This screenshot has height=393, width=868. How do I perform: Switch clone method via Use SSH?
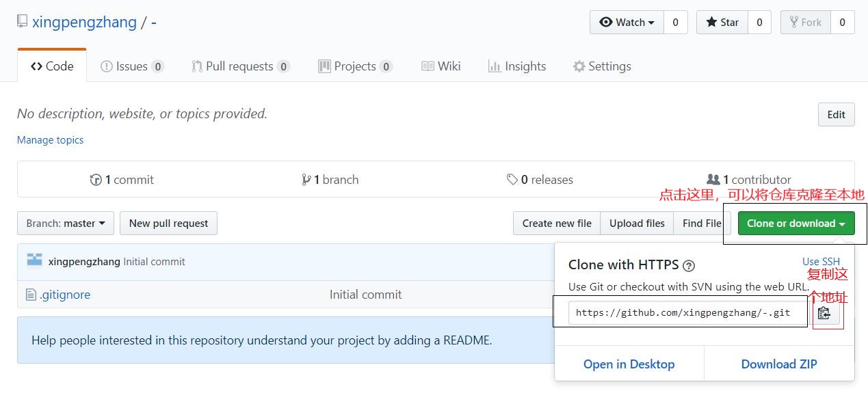pos(821,261)
